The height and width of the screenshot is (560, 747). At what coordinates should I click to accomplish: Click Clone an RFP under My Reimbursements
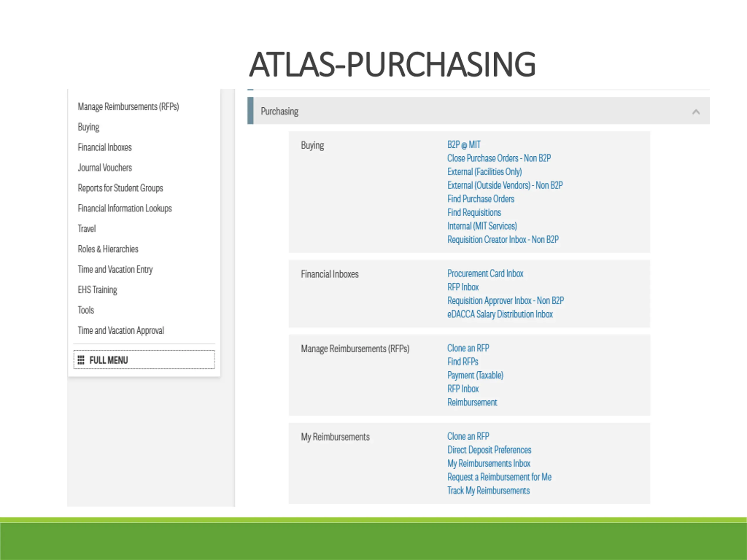[x=468, y=436]
